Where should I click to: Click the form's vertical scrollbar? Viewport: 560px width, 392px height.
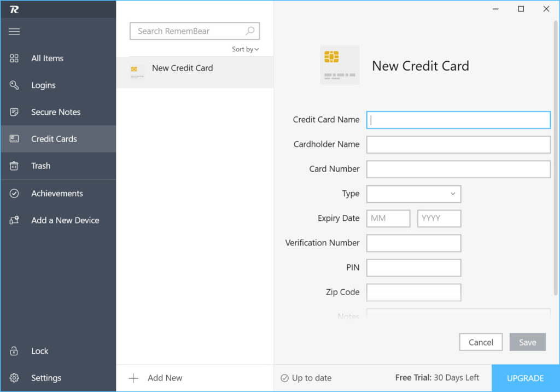(556, 158)
